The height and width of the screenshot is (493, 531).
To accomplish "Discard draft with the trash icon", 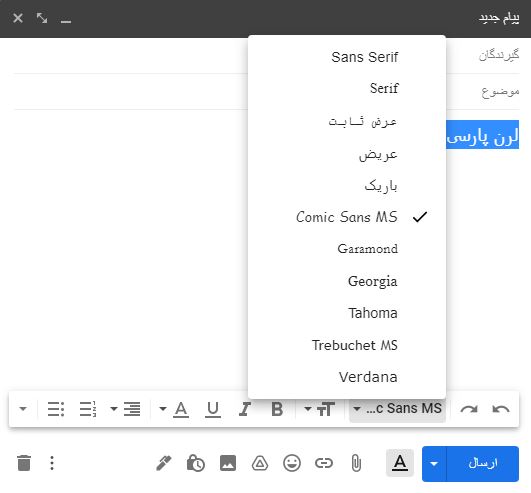I will pyautogui.click(x=24, y=463).
